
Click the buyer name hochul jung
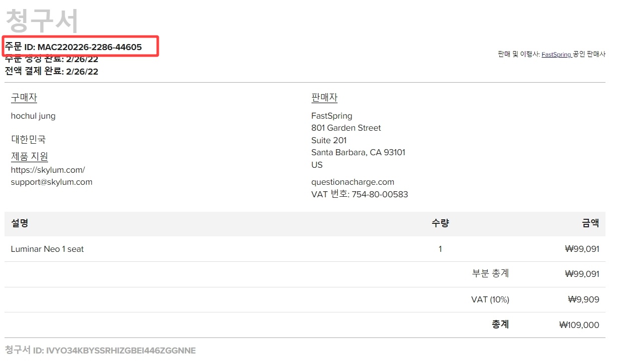(33, 116)
